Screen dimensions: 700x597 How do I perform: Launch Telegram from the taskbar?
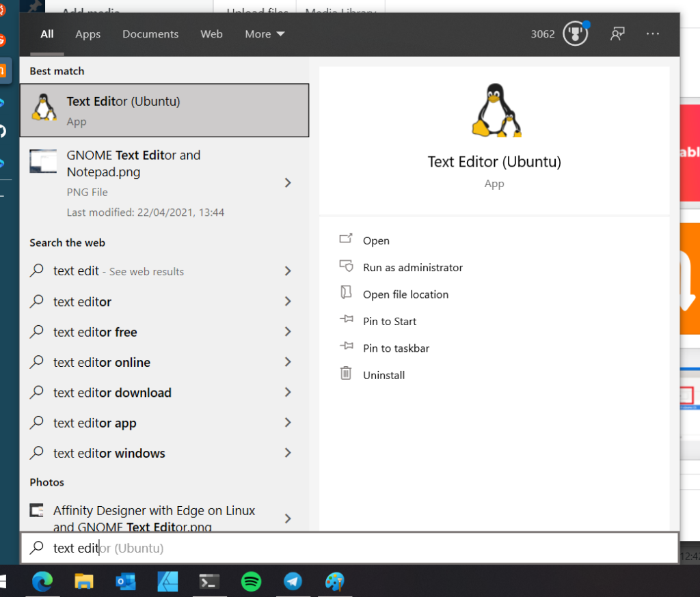293,581
